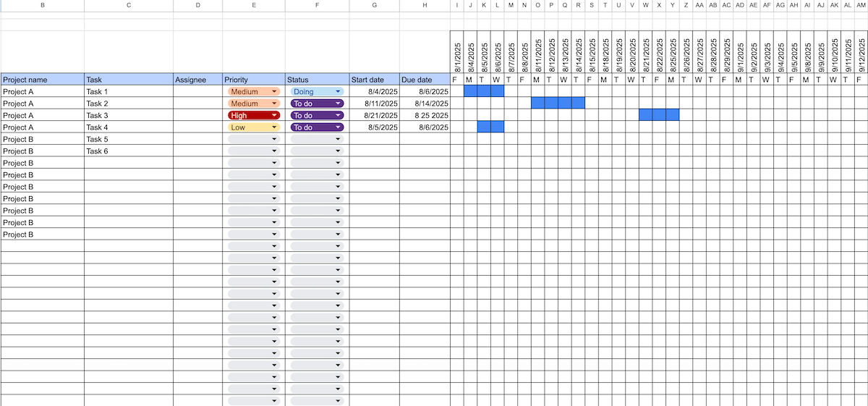868x406 pixels.
Task: Select the Start date header cell
Action: point(374,80)
